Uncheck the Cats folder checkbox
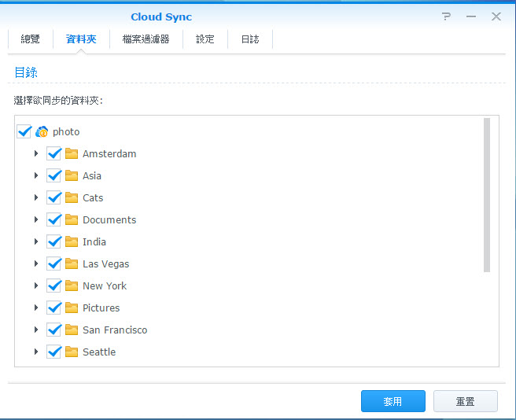Screen dimensions: 516x420 coord(53,198)
